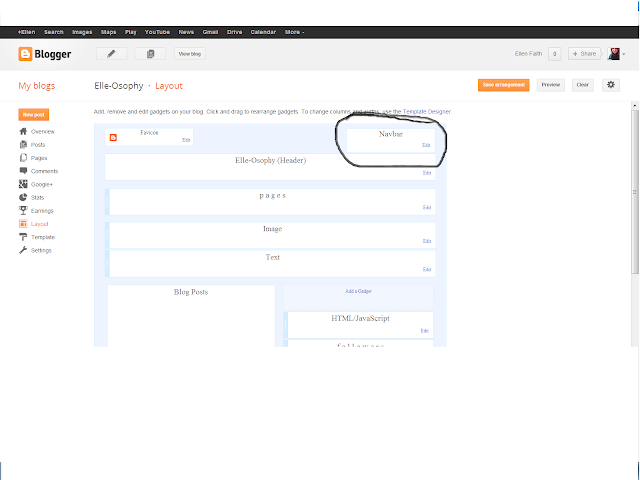Click the page scrollbar thumb

click(635, 191)
